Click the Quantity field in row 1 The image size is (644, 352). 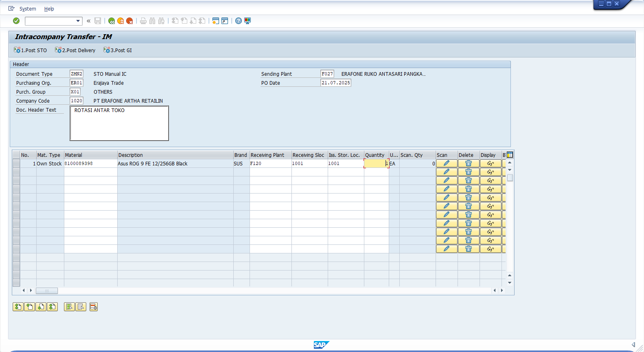[x=376, y=163]
